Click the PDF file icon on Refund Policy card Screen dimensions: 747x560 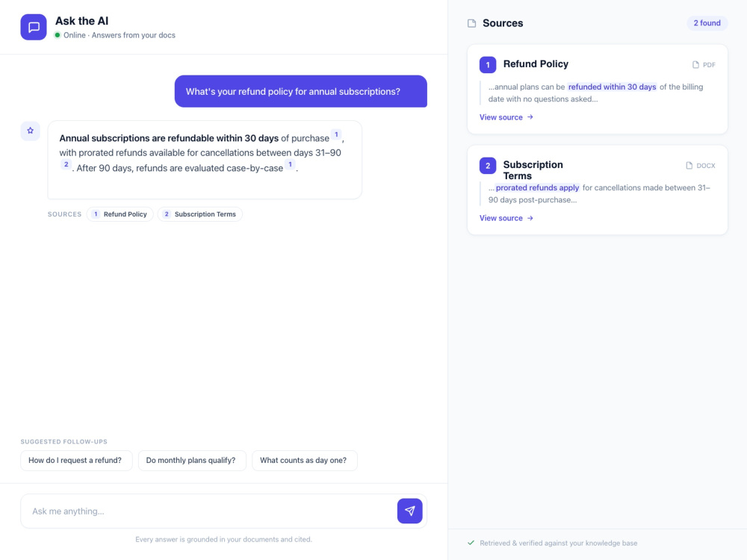pyautogui.click(x=695, y=65)
